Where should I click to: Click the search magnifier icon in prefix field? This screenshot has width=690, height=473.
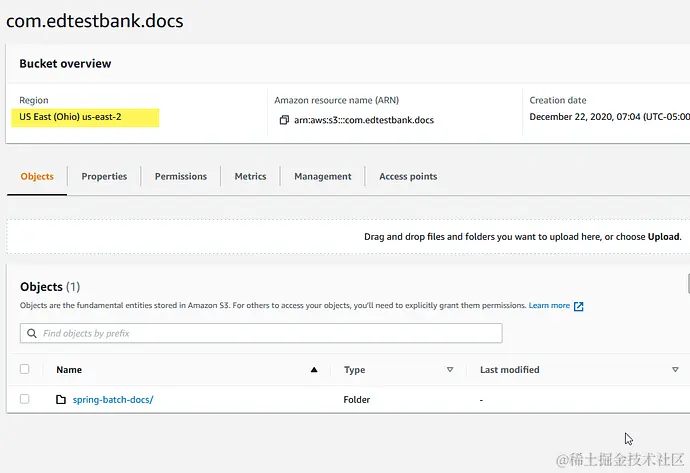coord(32,334)
